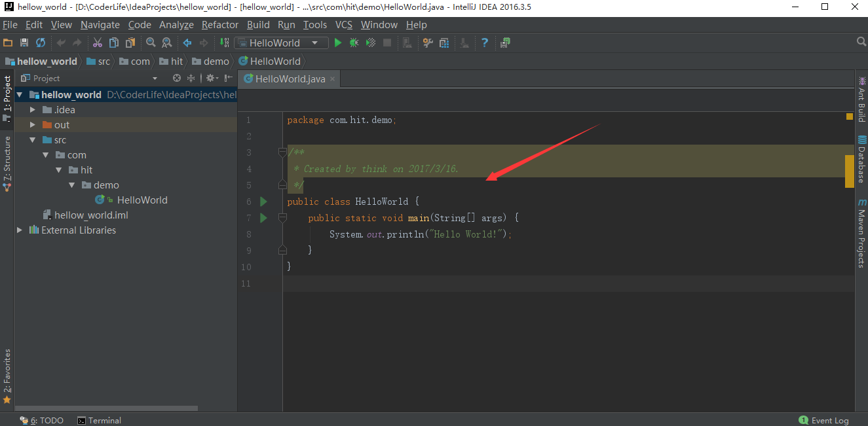868x426 pixels.
Task: Start debugging with the bug icon
Action: click(x=354, y=43)
